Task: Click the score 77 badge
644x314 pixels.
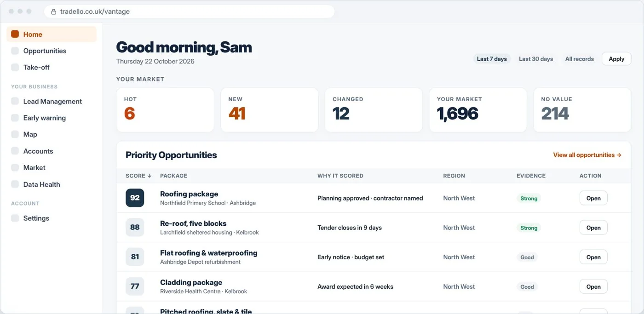Action: point(135,286)
